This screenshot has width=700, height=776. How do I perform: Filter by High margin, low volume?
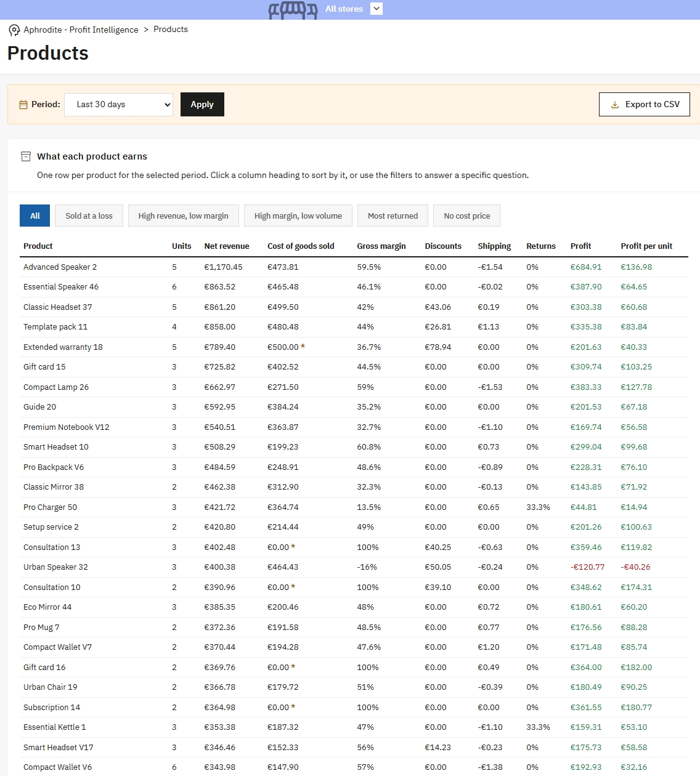tap(298, 216)
